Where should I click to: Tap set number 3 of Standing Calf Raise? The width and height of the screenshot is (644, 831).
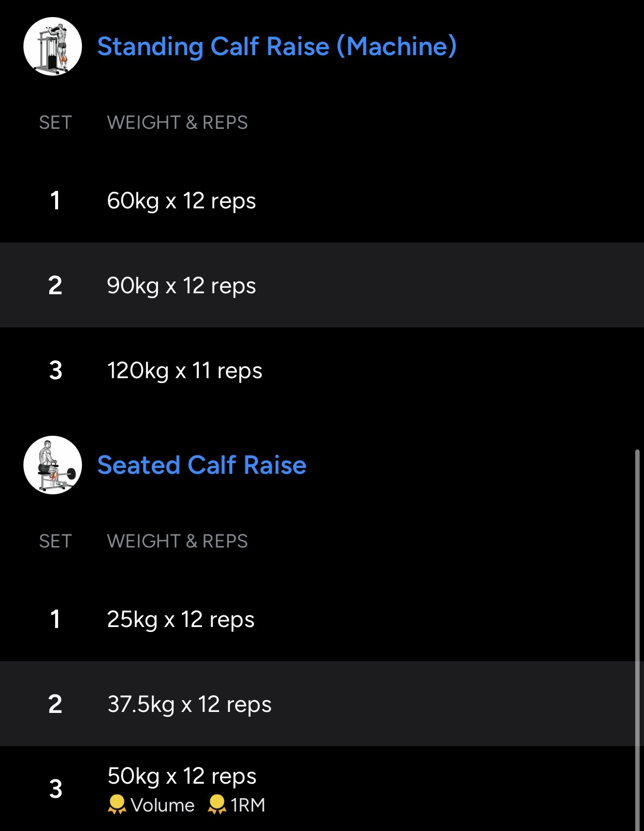[56, 370]
